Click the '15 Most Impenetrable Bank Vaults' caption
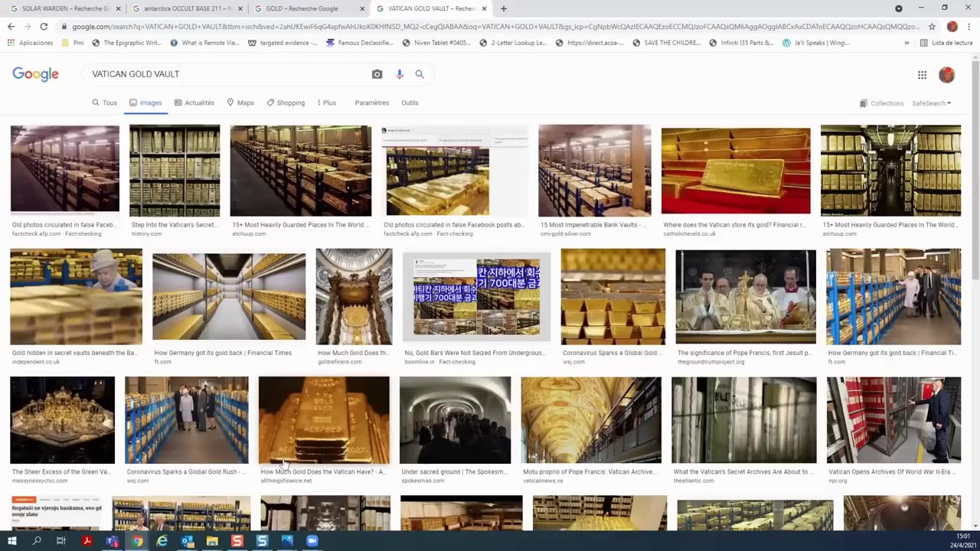 (593, 225)
